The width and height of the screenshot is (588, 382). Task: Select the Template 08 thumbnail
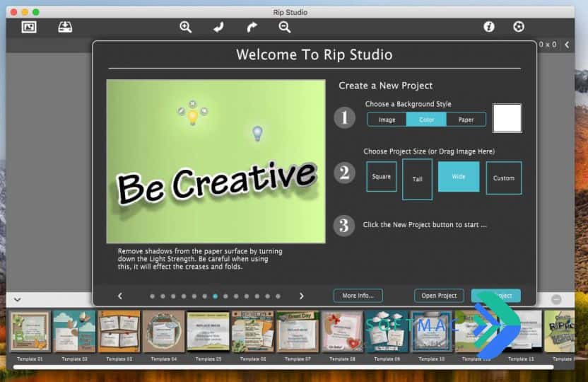click(x=342, y=331)
